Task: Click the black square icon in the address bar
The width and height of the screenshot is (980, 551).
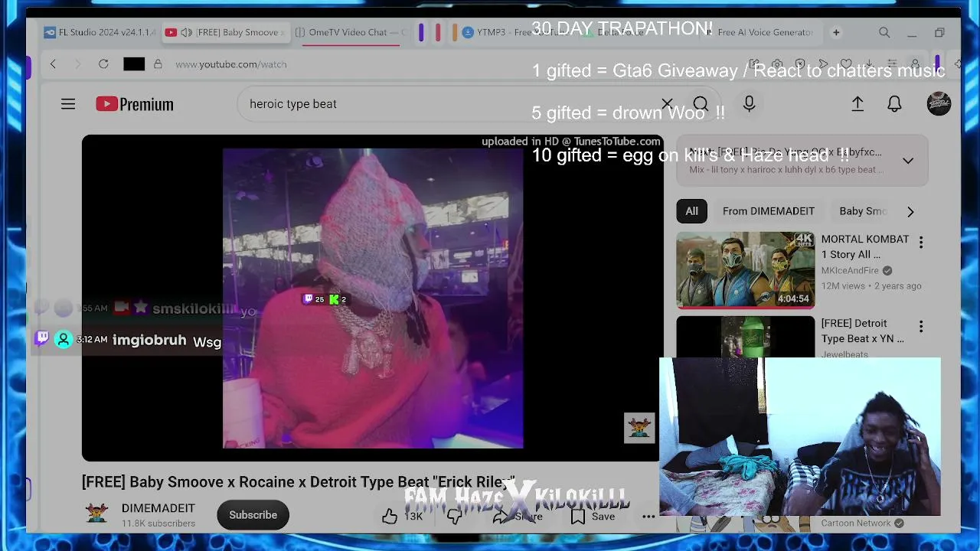Action: tap(134, 64)
